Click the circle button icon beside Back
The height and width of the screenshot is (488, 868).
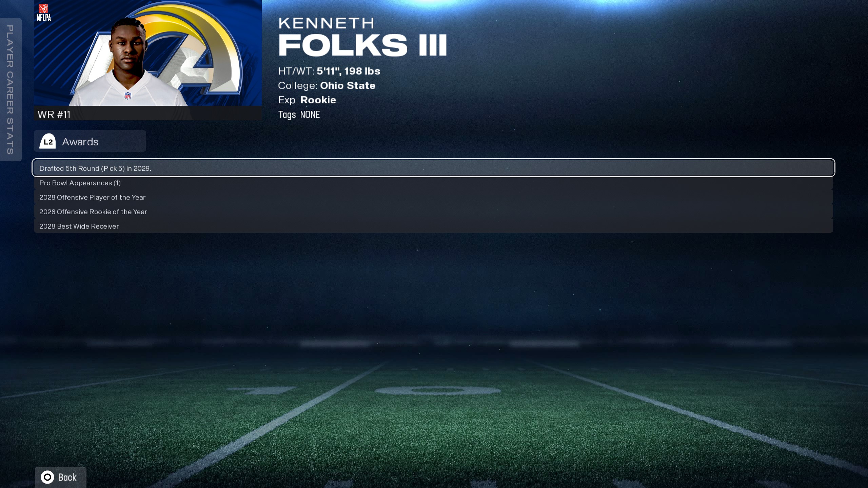[x=47, y=477]
